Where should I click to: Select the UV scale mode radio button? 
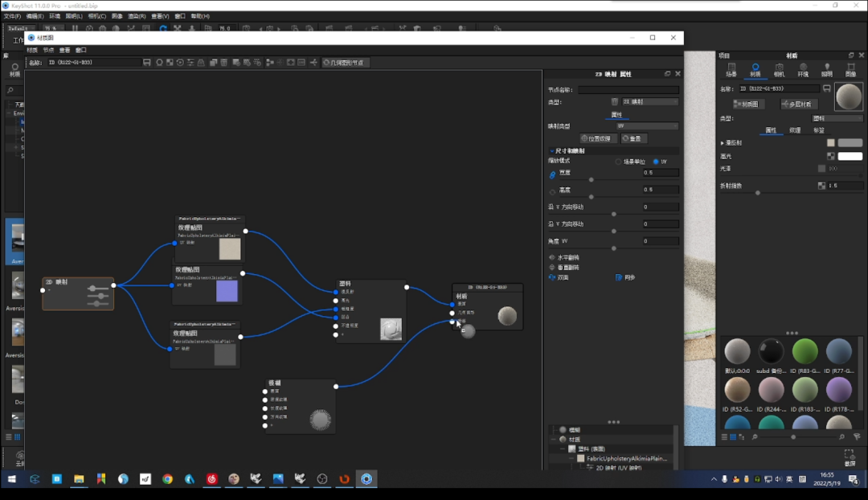tap(656, 162)
